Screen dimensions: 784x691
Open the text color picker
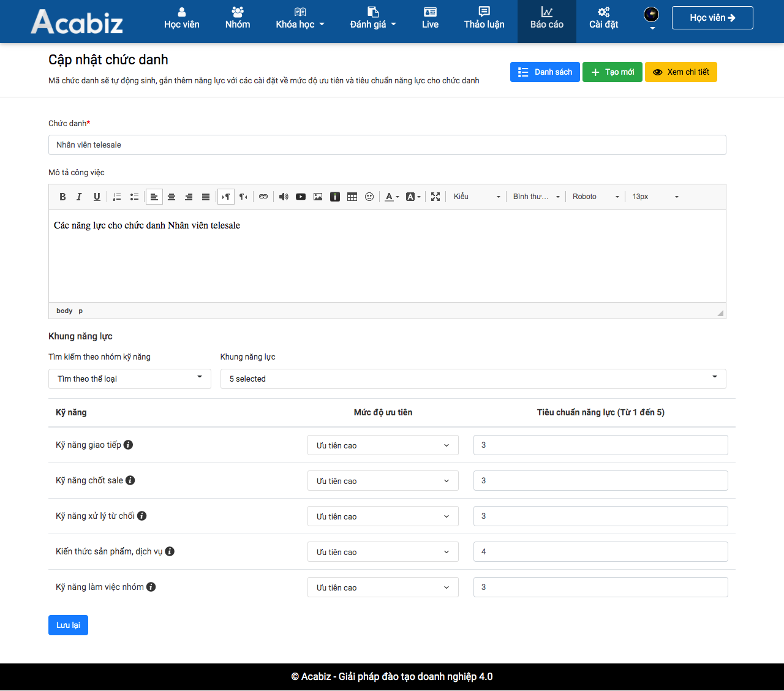coord(392,197)
